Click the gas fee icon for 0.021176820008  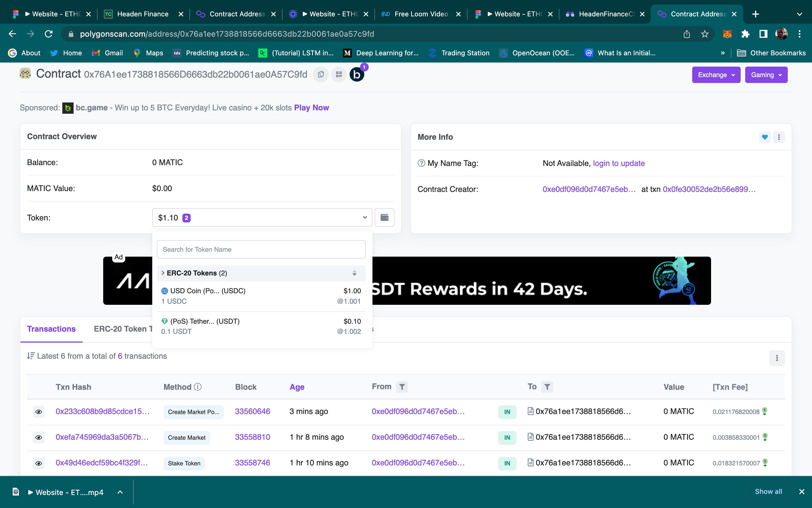coord(765,411)
